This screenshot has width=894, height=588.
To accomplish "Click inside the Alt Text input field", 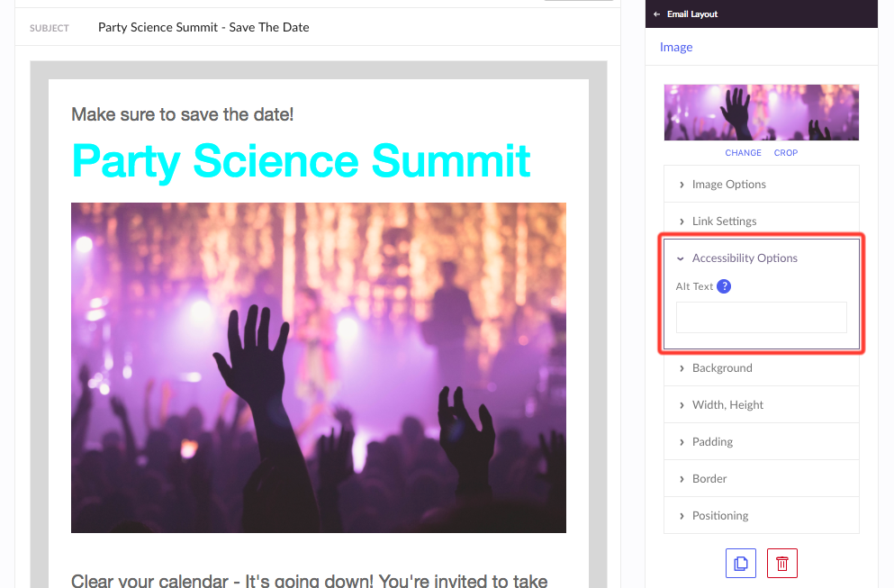I will coord(761,318).
